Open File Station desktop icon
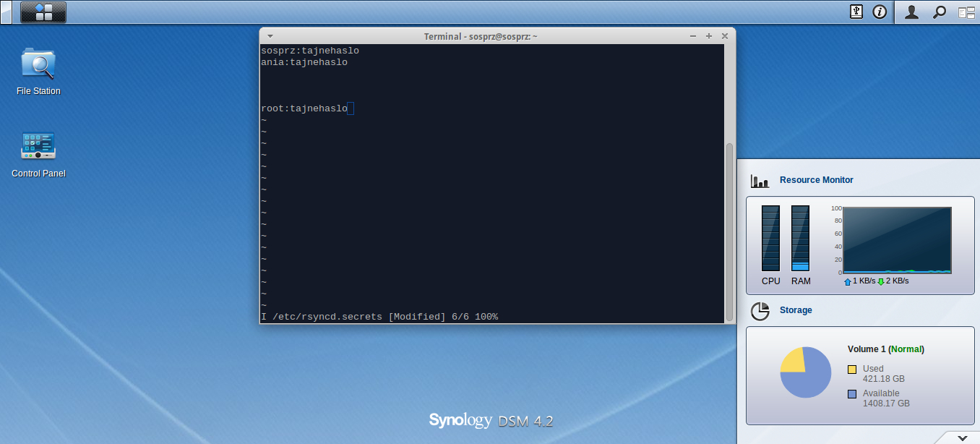The height and width of the screenshot is (444, 980). click(x=38, y=72)
